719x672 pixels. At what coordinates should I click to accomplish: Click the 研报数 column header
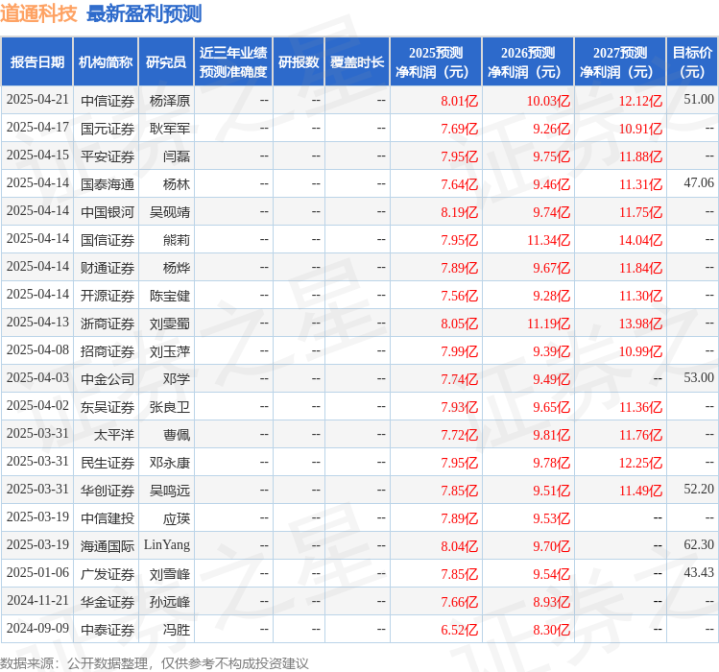pyautogui.click(x=299, y=62)
